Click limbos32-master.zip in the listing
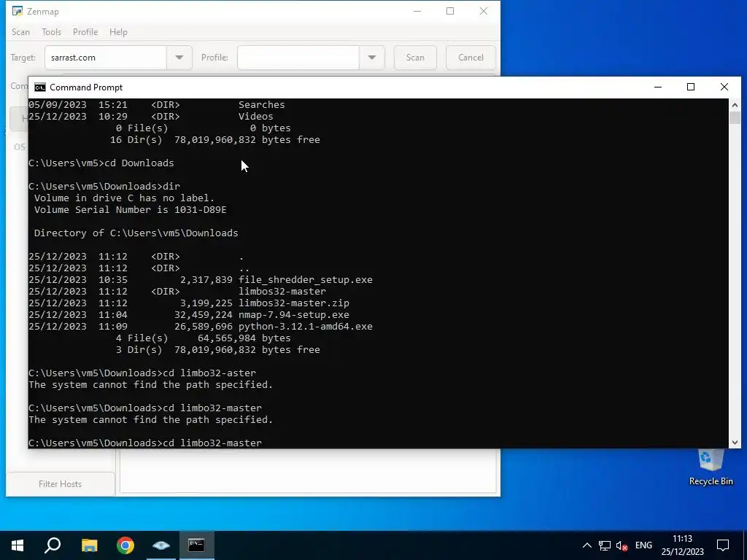The image size is (747, 560). (x=294, y=303)
